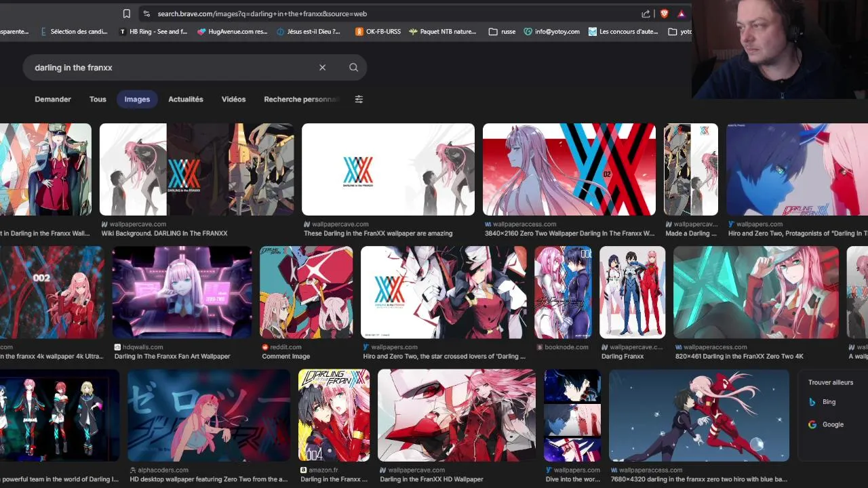Open the reddit.com Comment Image thumbnail
The height and width of the screenshot is (488, 868).
(x=306, y=292)
